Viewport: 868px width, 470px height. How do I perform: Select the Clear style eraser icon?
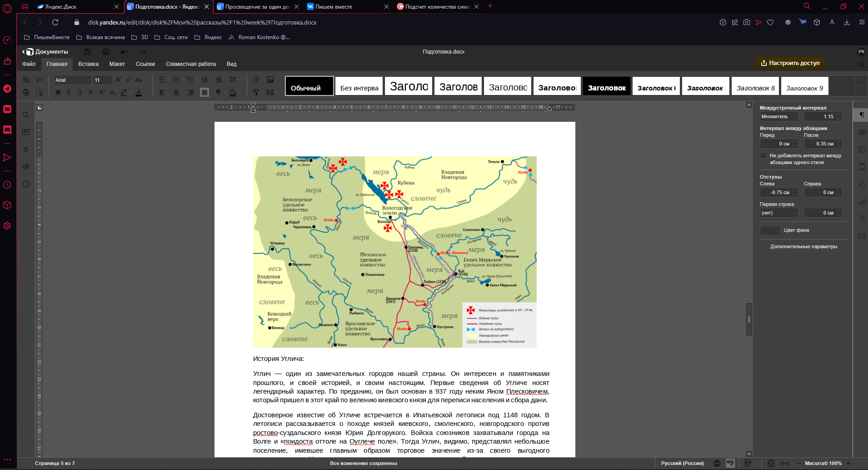click(256, 80)
